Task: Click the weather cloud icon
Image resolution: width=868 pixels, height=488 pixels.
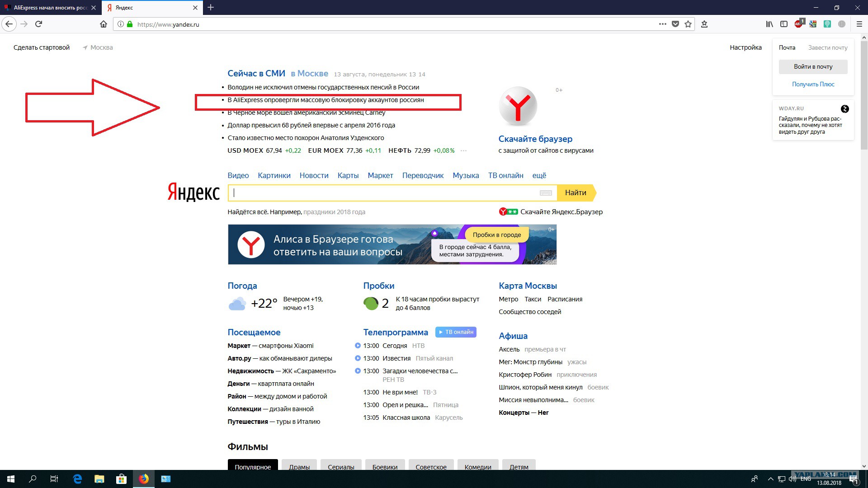Action: [237, 304]
